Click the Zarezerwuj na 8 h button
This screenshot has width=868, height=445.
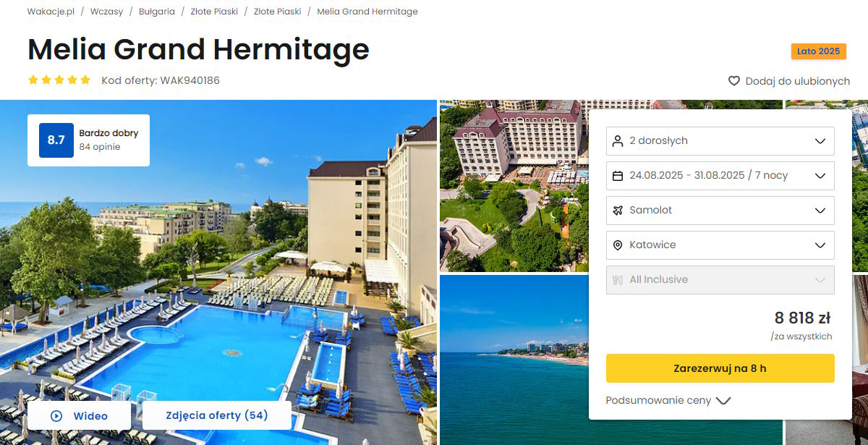[x=720, y=368]
